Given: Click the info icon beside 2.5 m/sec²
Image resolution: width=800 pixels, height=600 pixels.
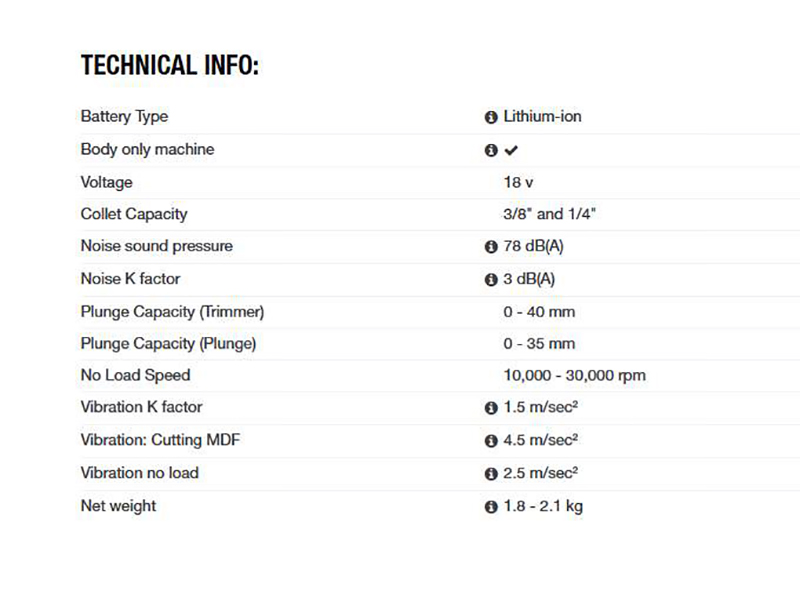Looking at the screenshot, I should [x=491, y=473].
